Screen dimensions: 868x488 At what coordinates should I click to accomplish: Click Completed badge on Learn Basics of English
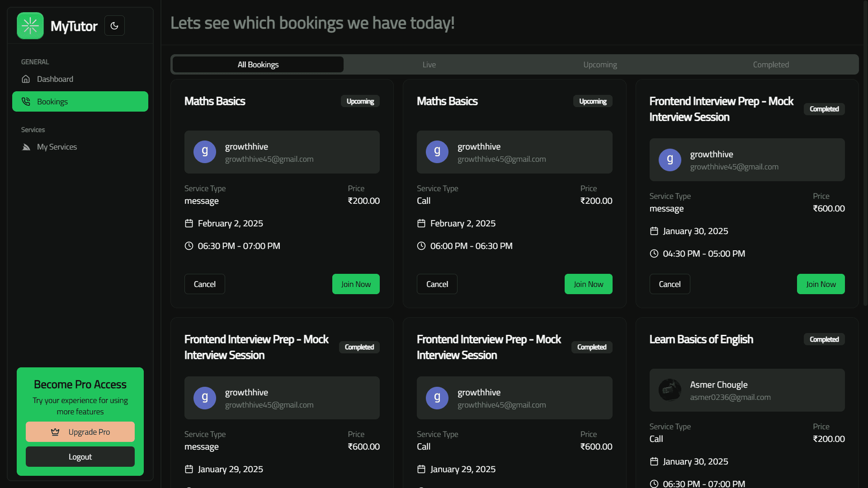(x=824, y=339)
